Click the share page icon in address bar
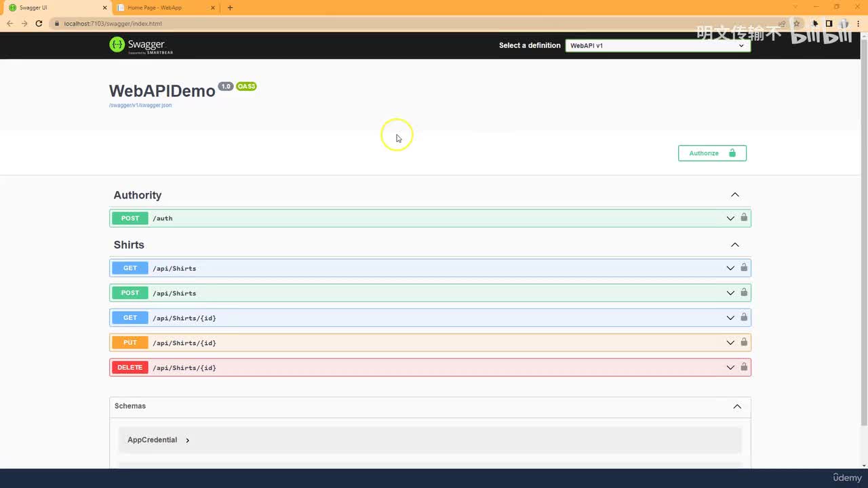The height and width of the screenshot is (488, 868). pos(782,24)
